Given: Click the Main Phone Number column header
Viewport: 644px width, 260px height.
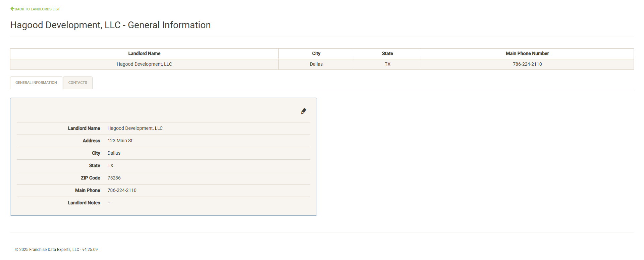Looking at the screenshot, I should (x=527, y=54).
